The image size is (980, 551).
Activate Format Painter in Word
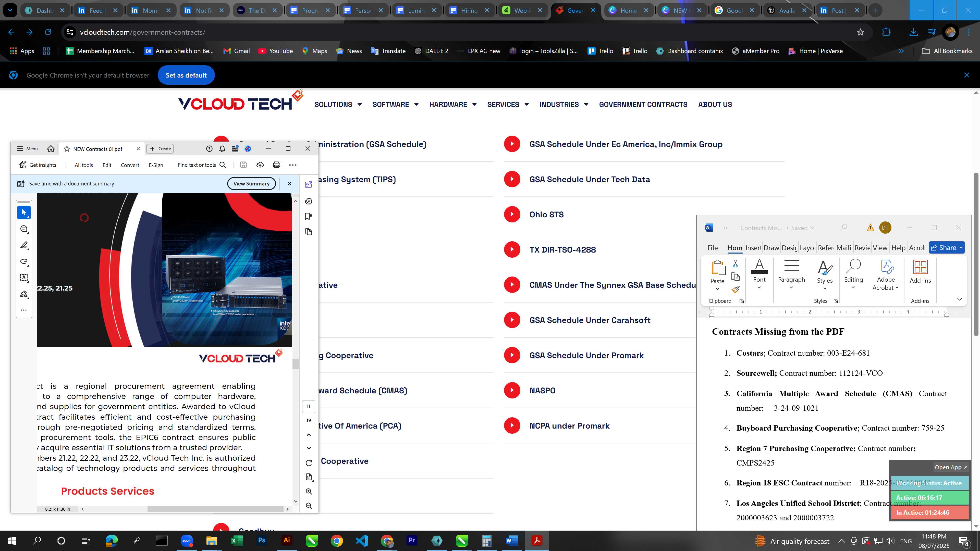735,289
